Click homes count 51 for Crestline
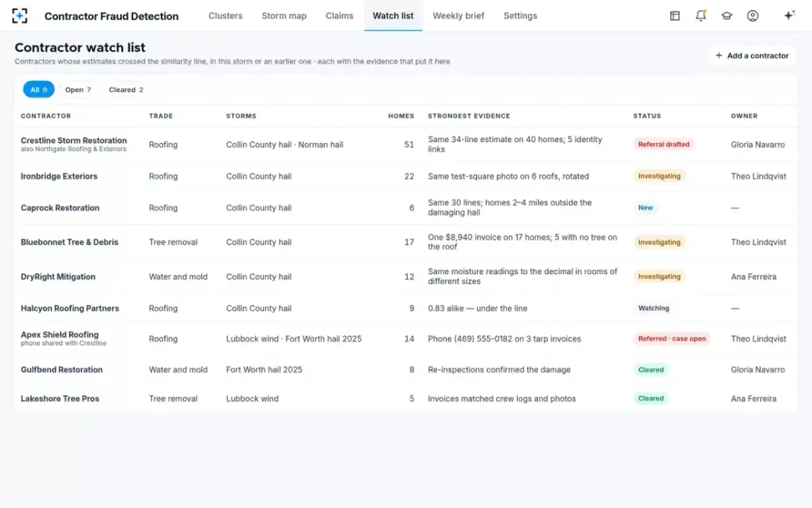Image resolution: width=812 pixels, height=508 pixels. coord(409,144)
